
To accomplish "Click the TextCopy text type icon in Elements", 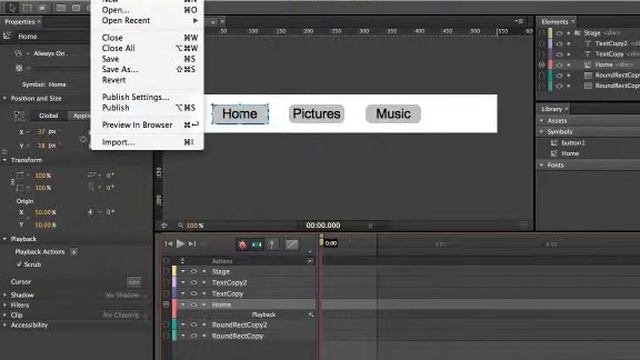I will pos(588,54).
